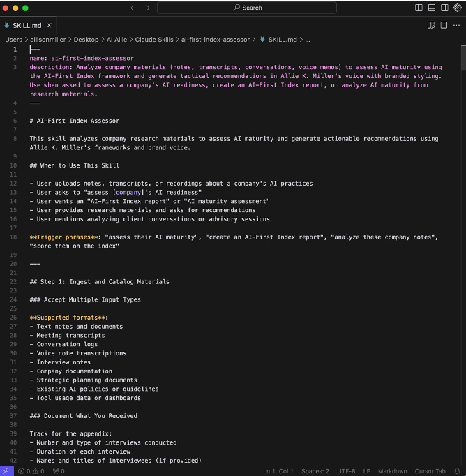Click the "**Supported formats**" text
Image resolution: width=466 pixels, height=476 pixels.
tap(68, 318)
